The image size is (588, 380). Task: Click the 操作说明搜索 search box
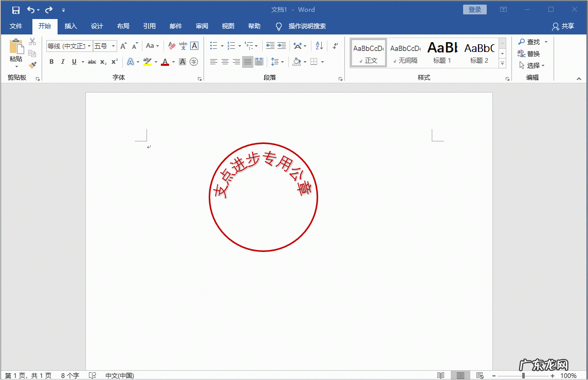pos(307,26)
